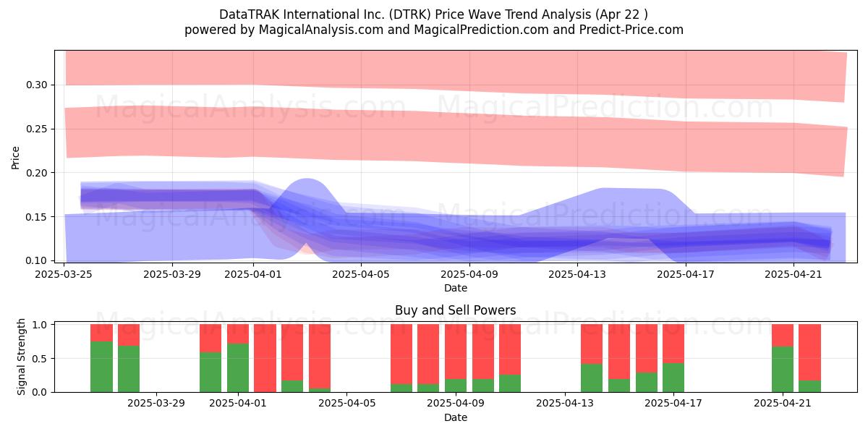868x434 pixels.
Task: Click the 2025-03-29 date tick under the price chart
Action: point(172,274)
